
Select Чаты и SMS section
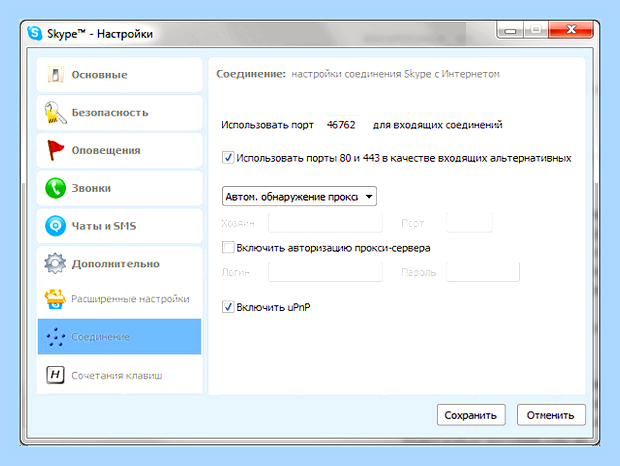pyautogui.click(x=119, y=226)
